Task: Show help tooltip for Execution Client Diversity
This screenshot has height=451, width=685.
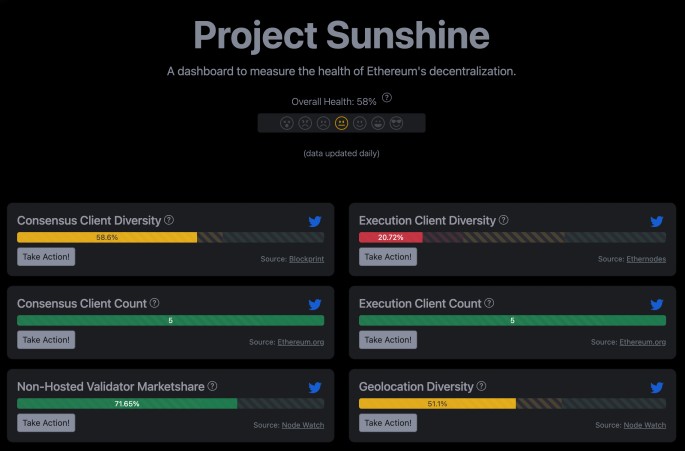Action: tap(503, 220)
